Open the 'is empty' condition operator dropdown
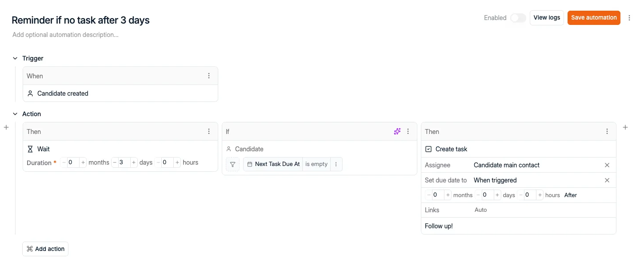This screenshot has height=271, width=644. (x=316, y=164)
